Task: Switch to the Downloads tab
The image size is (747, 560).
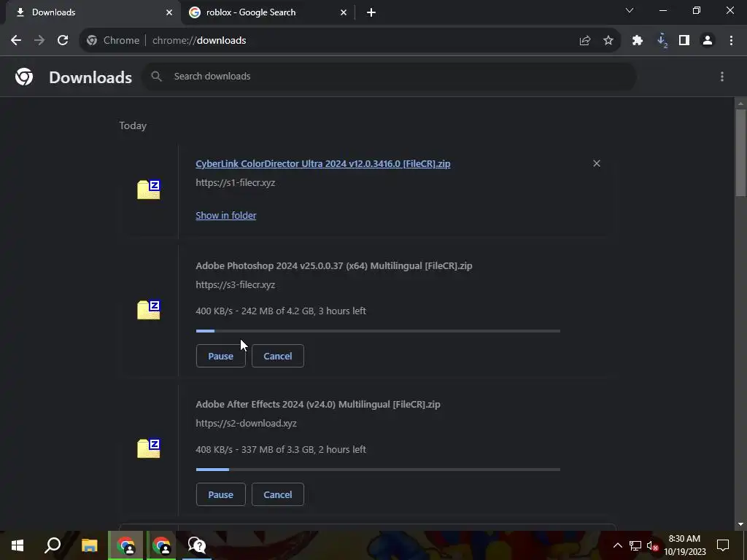Action: click(x=93, y=12)
